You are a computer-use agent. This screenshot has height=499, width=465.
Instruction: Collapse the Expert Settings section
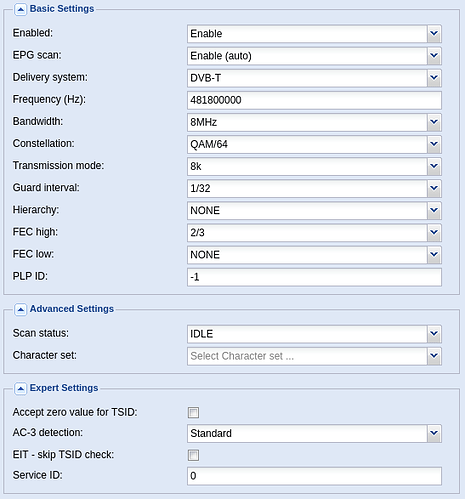click(20, 389)
